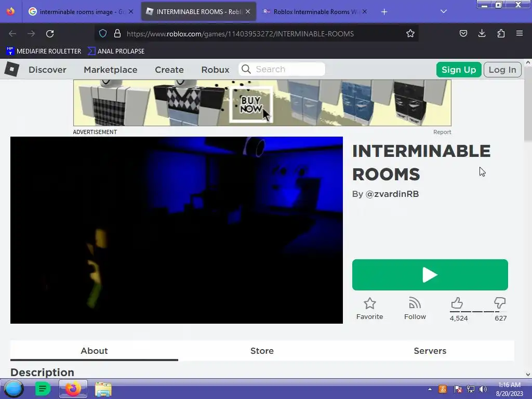Click the taskbar clock showing 1:16 AM
532x399 pixels.
tap(509, 389)
